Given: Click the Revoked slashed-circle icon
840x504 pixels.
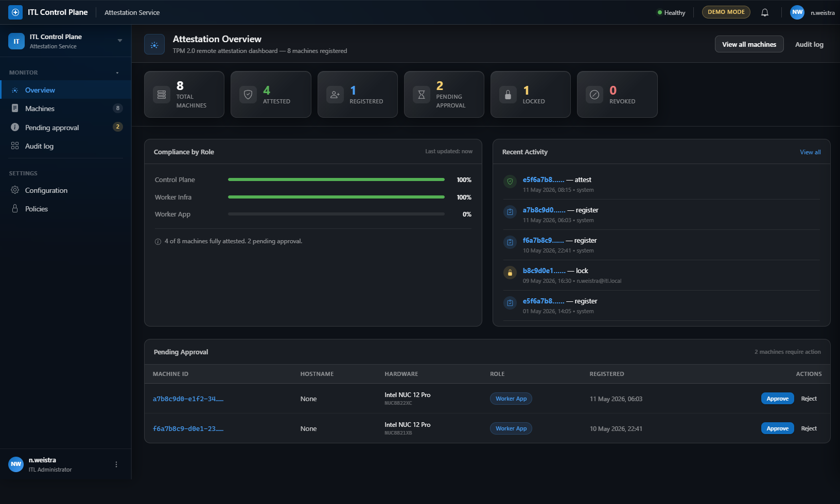Looking at the screenshot, I should click(594, 95).
